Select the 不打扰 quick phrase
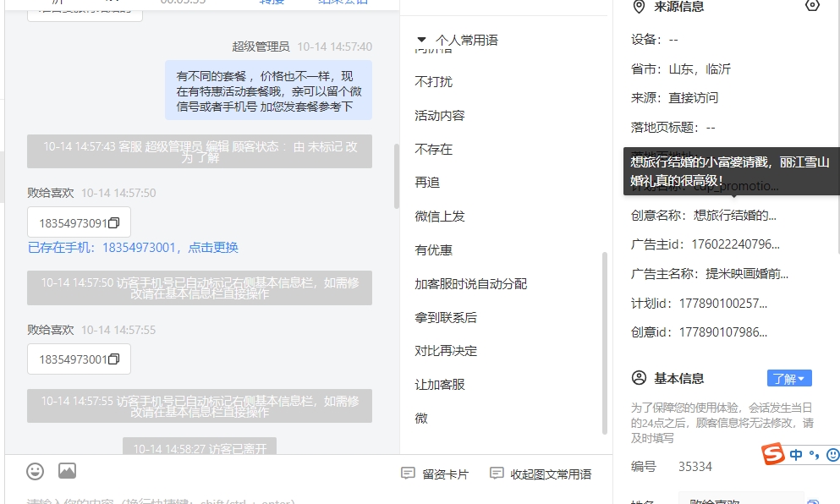This screenshot has width=840, height=504. click(x=433, y=81)
